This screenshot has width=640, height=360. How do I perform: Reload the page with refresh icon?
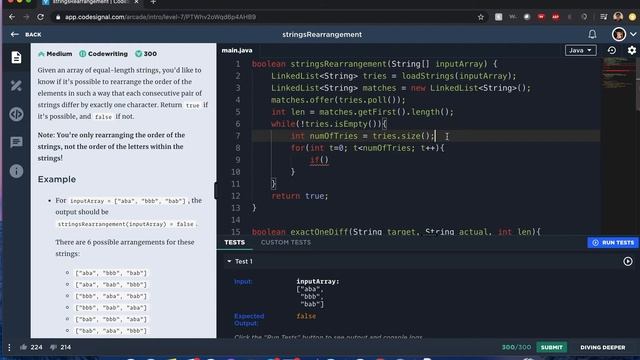coord(40,17)
